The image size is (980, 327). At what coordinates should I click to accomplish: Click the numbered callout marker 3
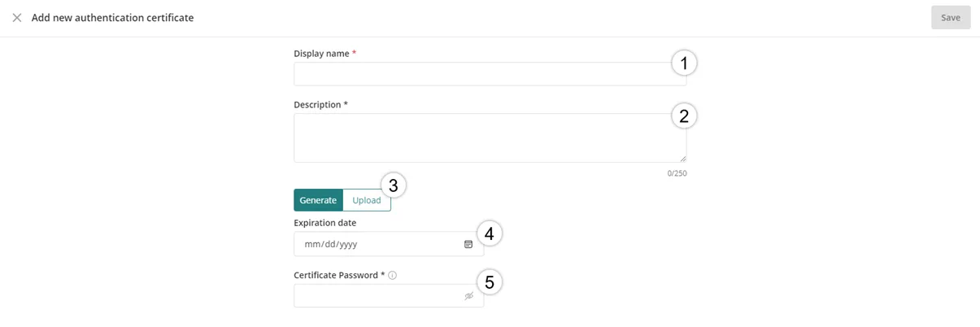pos(394,185)
